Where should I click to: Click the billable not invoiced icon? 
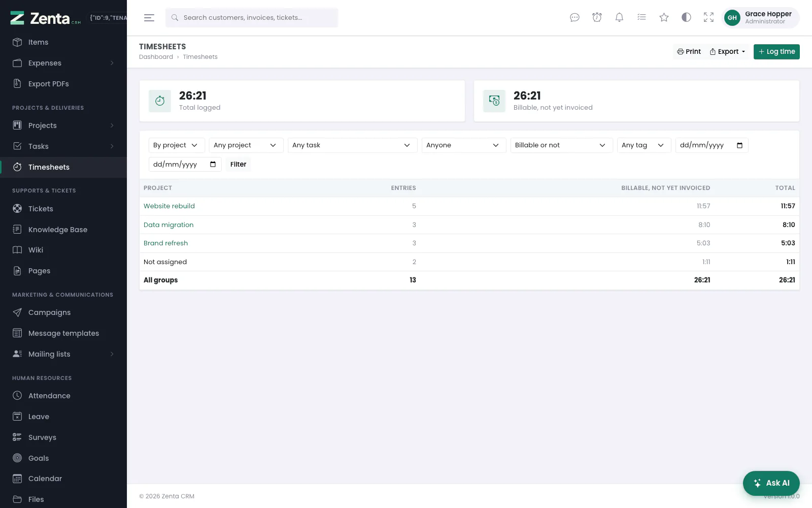coord(494,101)
